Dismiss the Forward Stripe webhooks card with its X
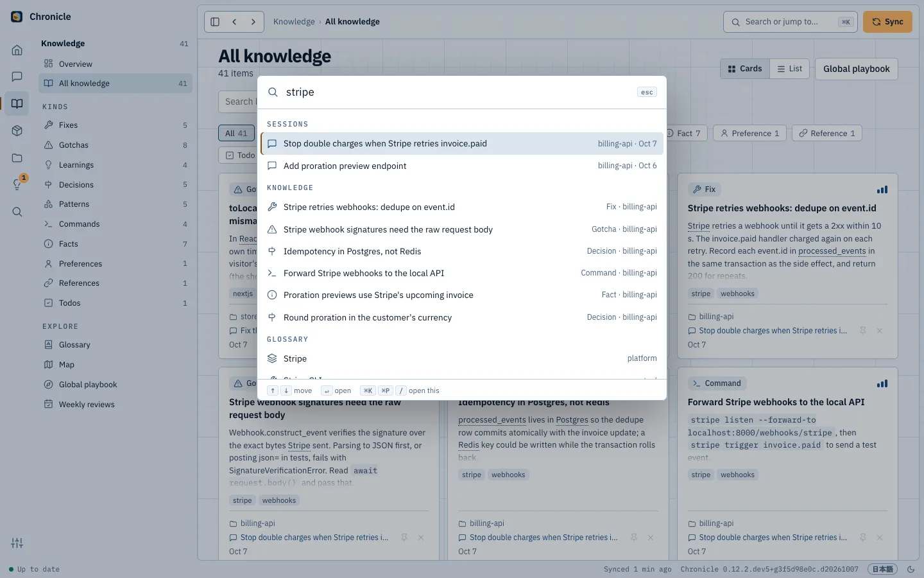The image size is (924, 578). tap(880, 538)
